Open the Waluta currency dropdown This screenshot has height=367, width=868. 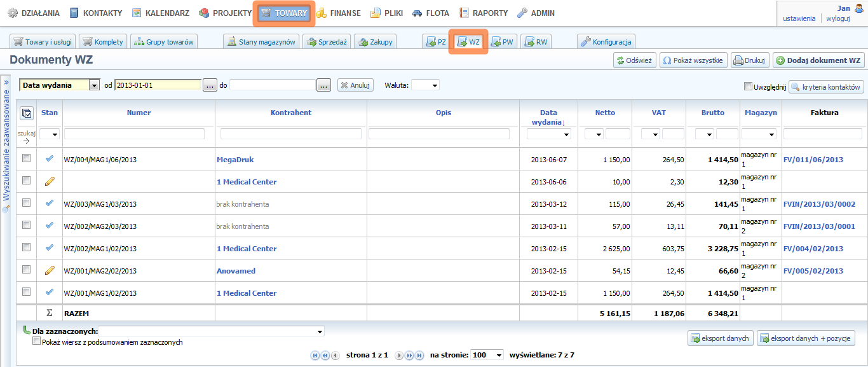[x=425, y=85]
